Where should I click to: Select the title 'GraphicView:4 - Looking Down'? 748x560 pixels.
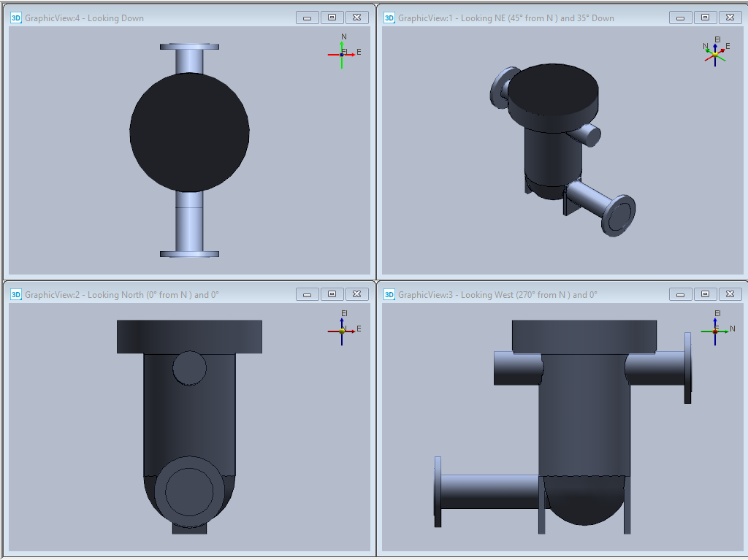(x=85, y=18)
